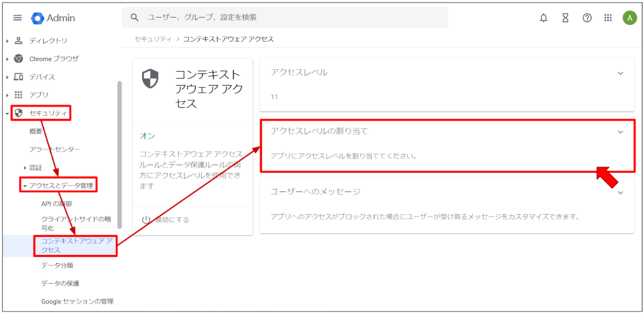This screenshot has width=644, height=314.
Task: Open ユーザーへのメッセージ card
Action: click(x=447, y=205)
